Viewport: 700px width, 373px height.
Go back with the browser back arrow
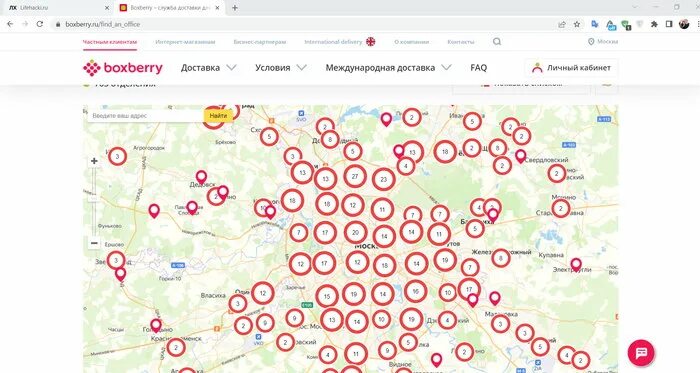[10, 24]
